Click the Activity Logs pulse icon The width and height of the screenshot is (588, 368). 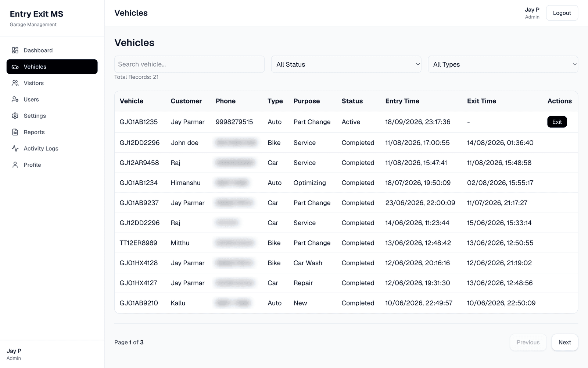[x=15, y=148]
